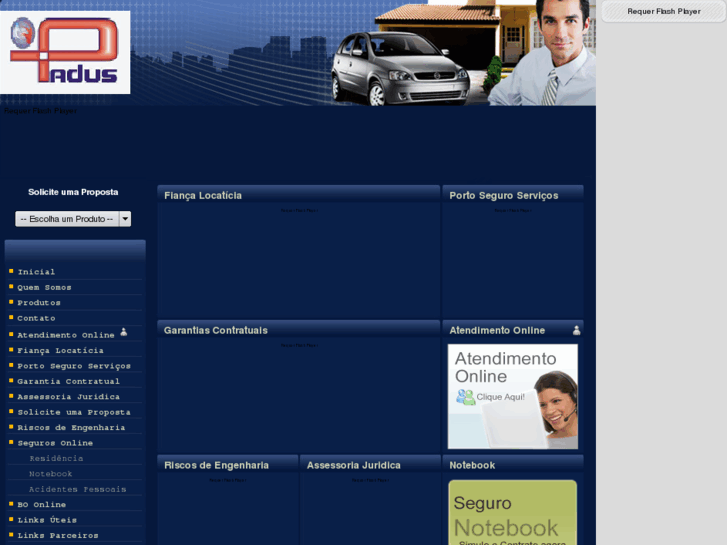Open the Escolha um Produto dropdown
727x545 pixels.
coord(73,219)
